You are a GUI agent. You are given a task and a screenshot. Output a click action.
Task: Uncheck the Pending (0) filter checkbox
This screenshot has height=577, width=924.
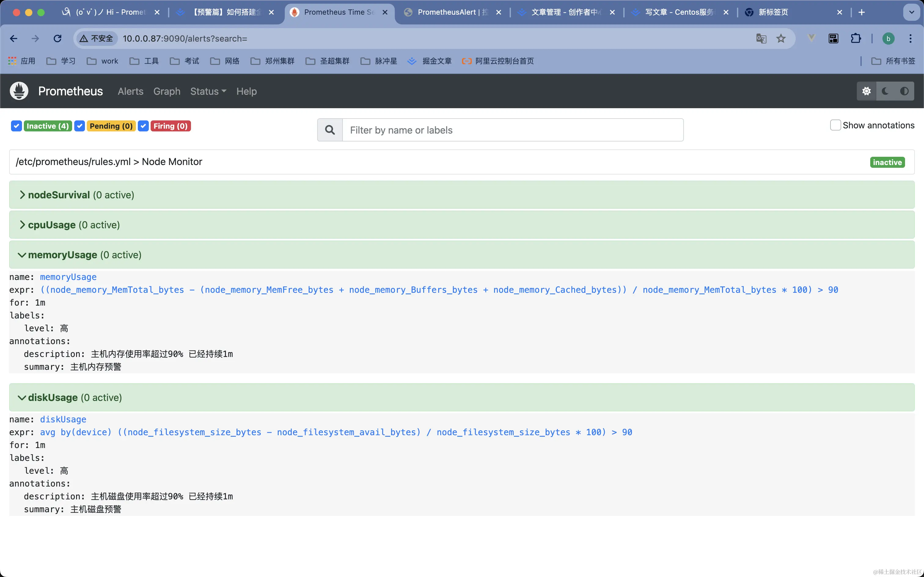(79, 126)
